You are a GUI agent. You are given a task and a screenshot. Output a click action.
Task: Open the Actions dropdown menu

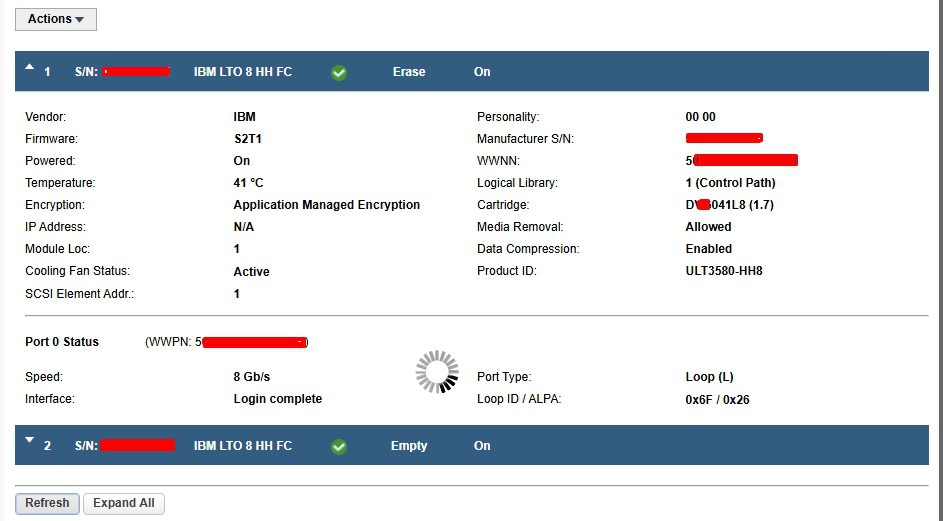click(55, 19)
